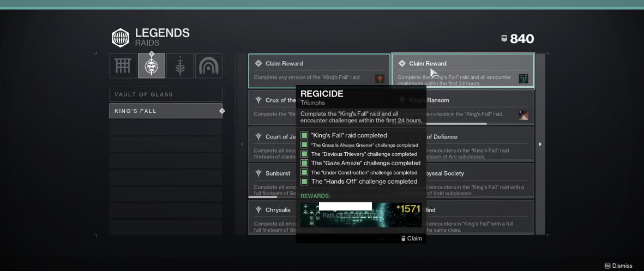Click Dismiss in the bottom corner

coord(618,266)
